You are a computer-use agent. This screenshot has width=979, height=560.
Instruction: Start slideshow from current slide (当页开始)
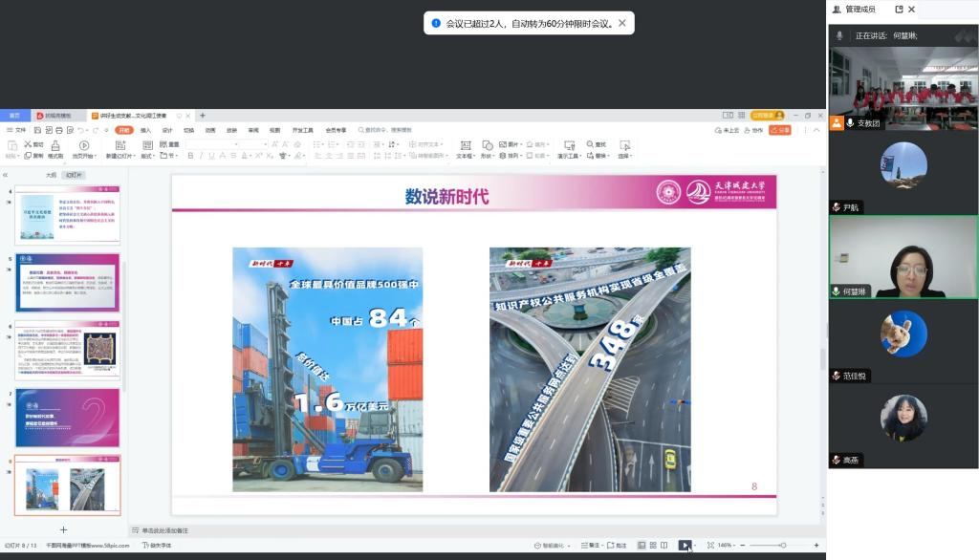83,145
